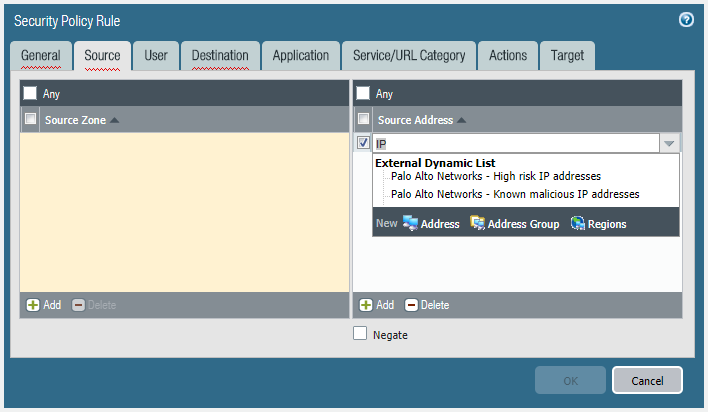Choose Palo Alto Networks - Known malicious IP addresses
The width and height of the screenshot is (708, 412).
point(515,194)
